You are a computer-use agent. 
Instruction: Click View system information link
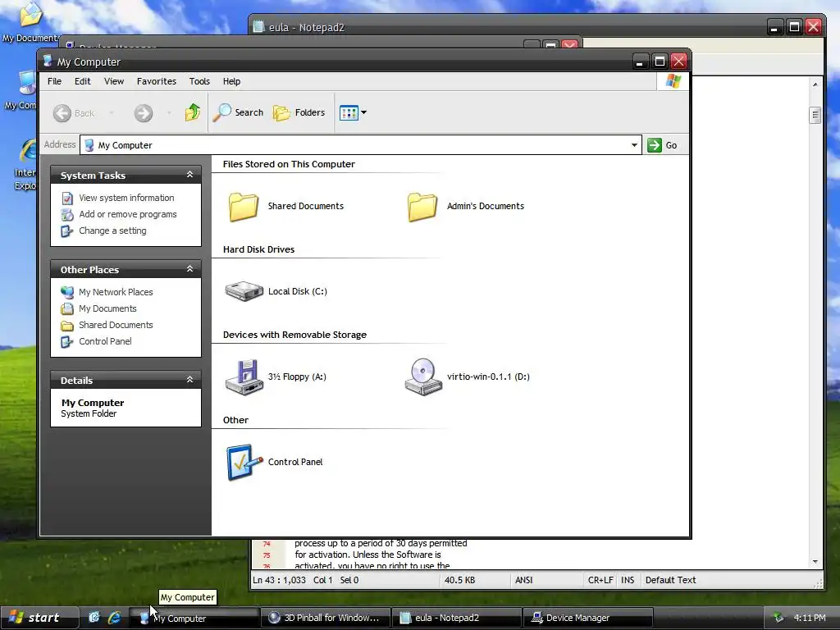click(126, 198)
